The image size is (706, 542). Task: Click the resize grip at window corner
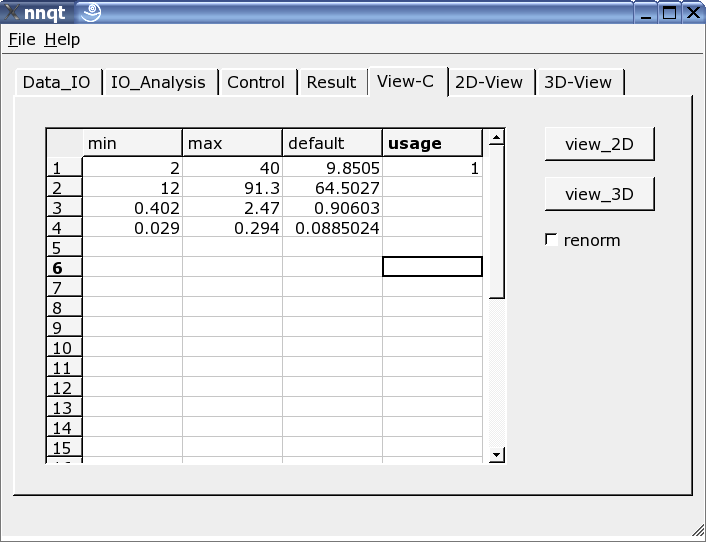pos(697,531)
